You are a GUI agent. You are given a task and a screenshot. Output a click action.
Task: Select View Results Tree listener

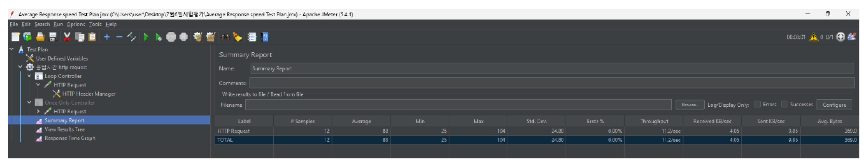click(65, 129)
